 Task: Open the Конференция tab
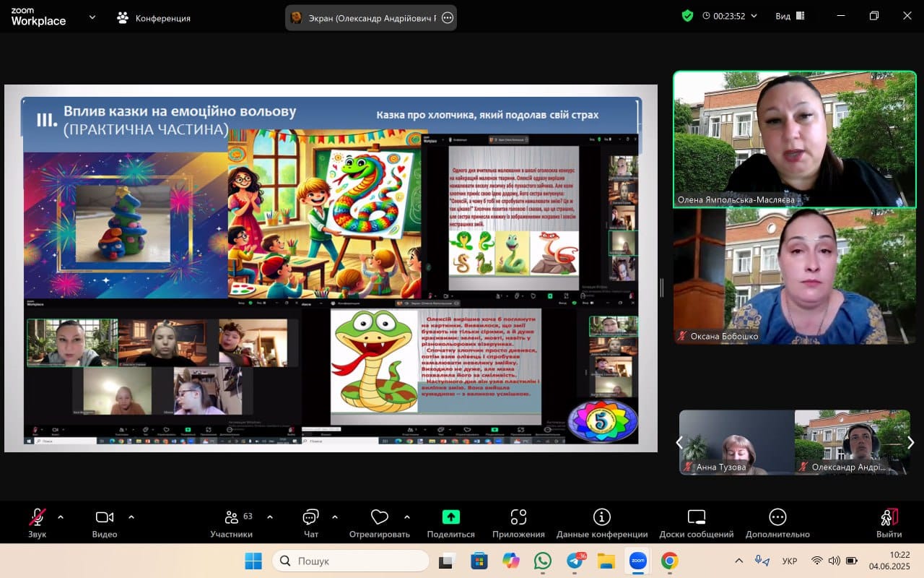[154, 18]
